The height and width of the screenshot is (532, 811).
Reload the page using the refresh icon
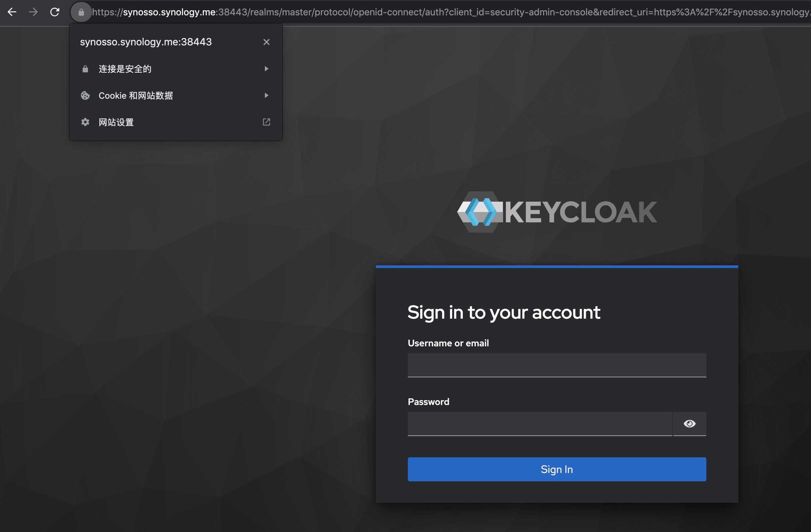pos(55,12)
